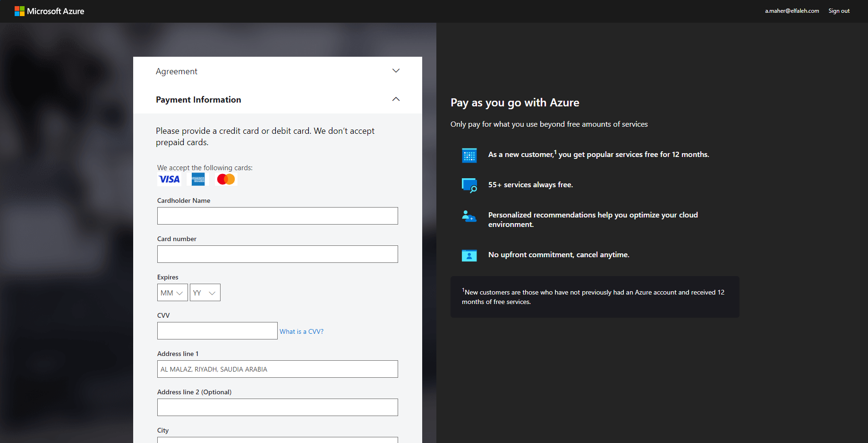Image resolution: width=868 pixels, height=443 pixels.
Task: Click the Address line 2 (Optional) field
Action: click(x=278, y=408)
